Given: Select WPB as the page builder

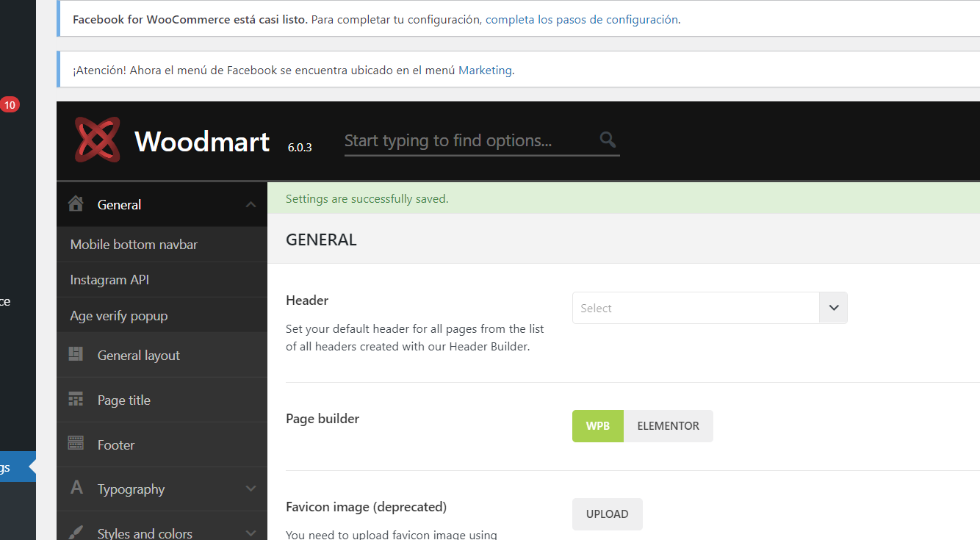Looking at the screenshot, I should (598, 426).
